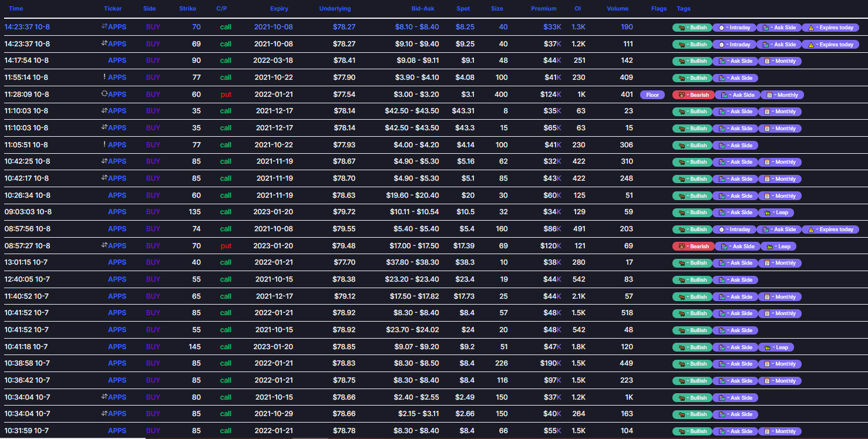Click the OI column header
Image resolution: width=868 pixels, height=439 pixels.
coord(578,9)
